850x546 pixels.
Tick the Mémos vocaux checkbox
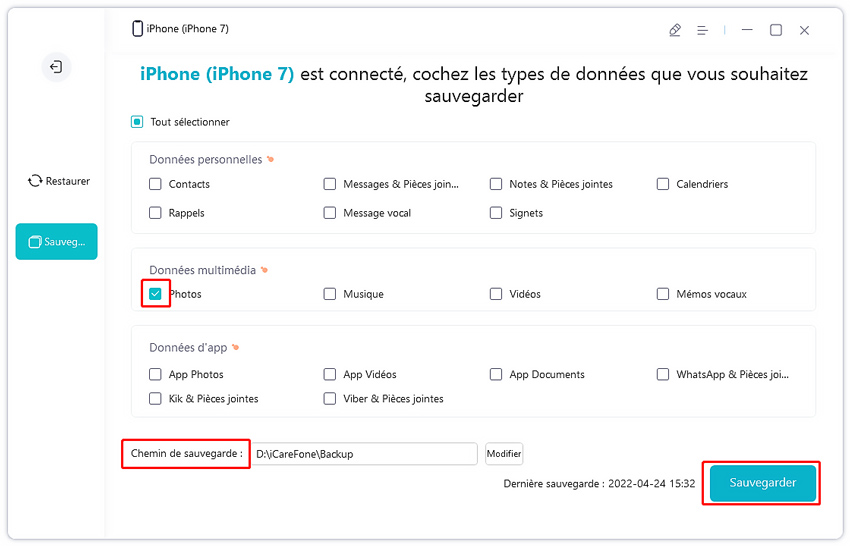(663, 294)
